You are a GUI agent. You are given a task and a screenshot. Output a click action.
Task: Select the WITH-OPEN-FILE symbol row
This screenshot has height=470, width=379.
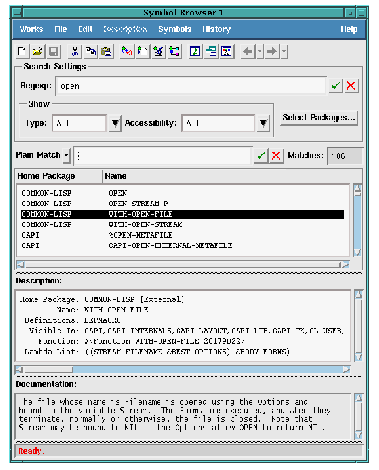pyautogui.click(x=182, y=214)
